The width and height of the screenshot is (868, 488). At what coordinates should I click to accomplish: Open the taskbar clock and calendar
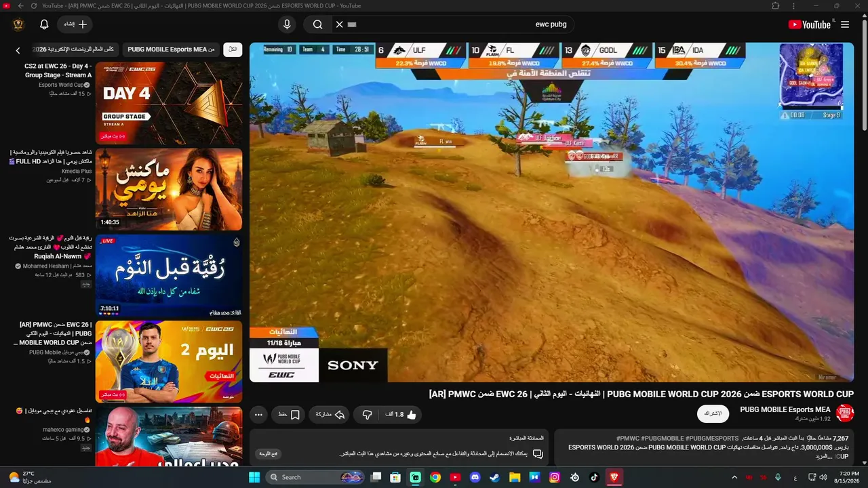coord(848,477)
